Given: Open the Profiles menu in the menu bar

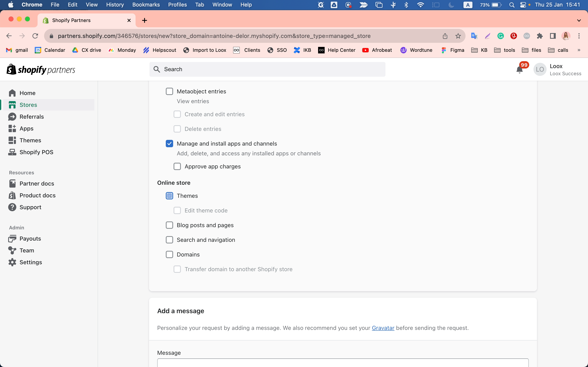Looking at the screenshot, I should 177,5.
